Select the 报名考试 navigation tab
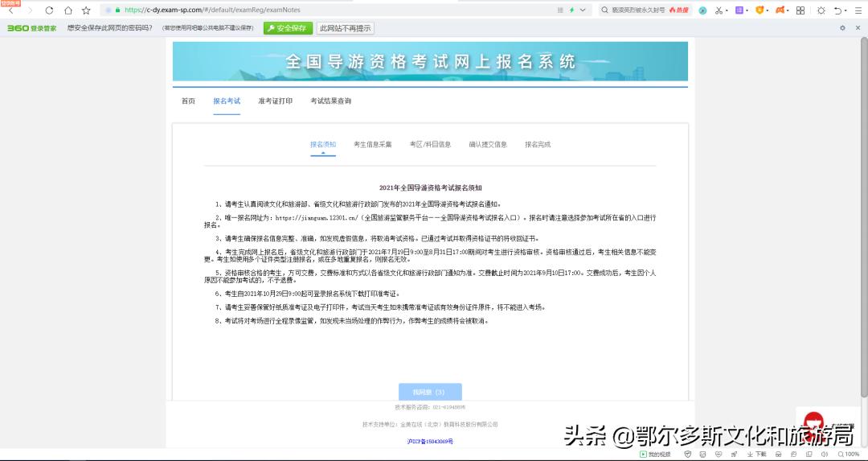This screenshot has width=868, height=461. [x=227, y=101]
